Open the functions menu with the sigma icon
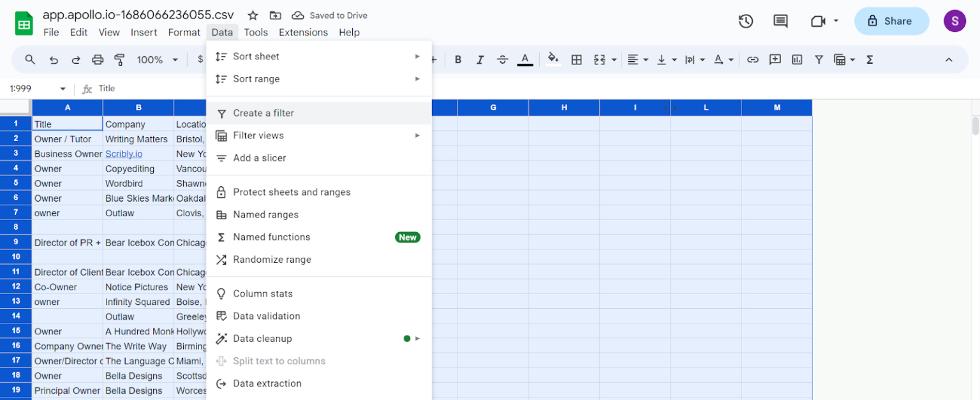 (x=869, y=59)
